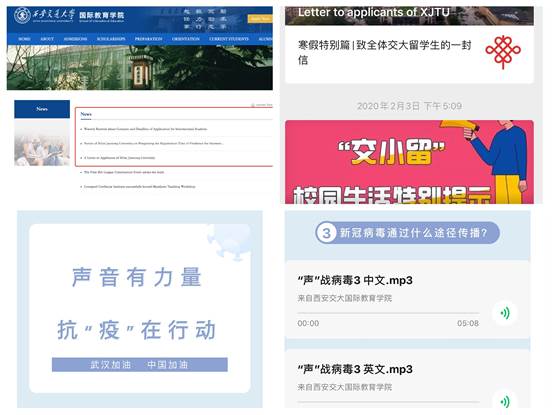Click the 武汉加油 中国加油 banner bar
This screenshot has width=553, height=415.
140,365
